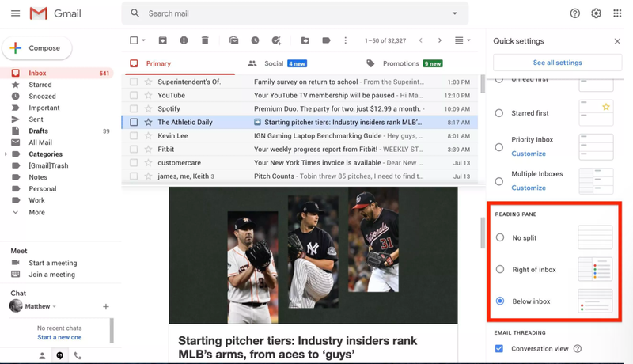The width and height of the screenshot is (633, 364).
Task: Select Right of inbox reading pane
Action: click(499, 270)
